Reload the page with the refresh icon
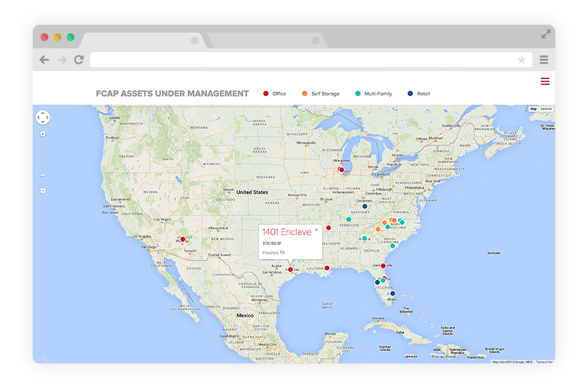Viewport: 588px width, 385px height. tap(79, 59)
